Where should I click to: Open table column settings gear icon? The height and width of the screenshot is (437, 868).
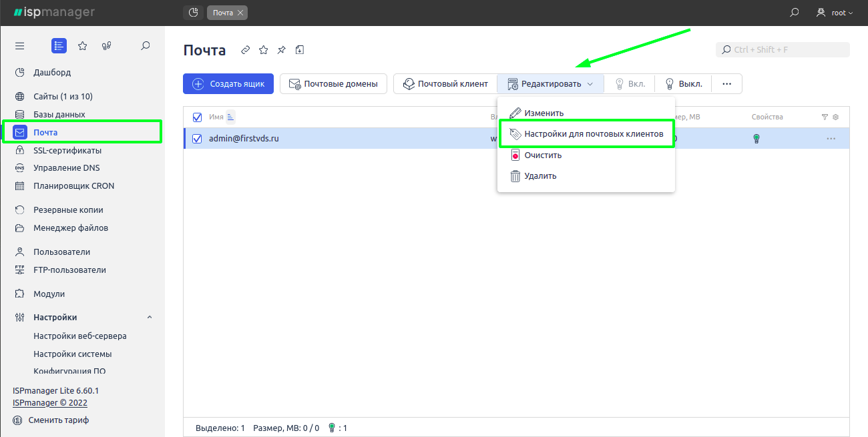pyautogui.click(x=835, y=117)
